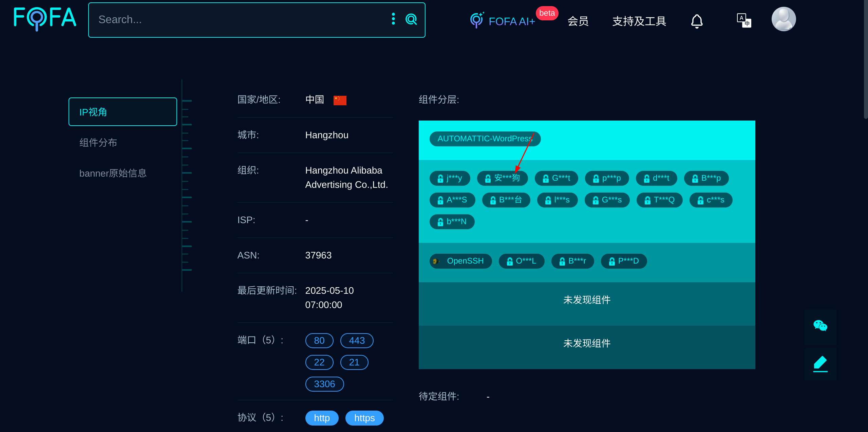Screen dimensions: 868x432
Task: Click the port 3306 tag
Action: (x=324, y=384)
